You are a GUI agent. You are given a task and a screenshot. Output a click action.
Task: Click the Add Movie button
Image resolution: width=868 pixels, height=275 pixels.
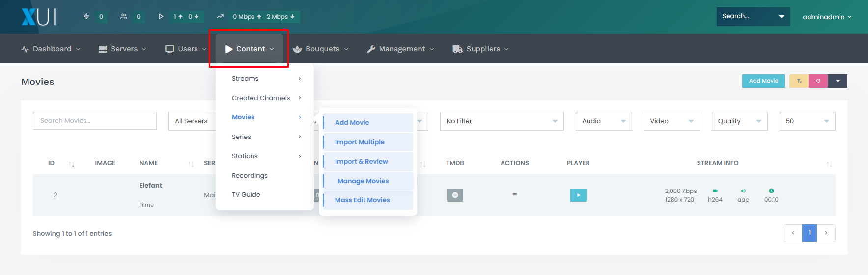point(763,81)
